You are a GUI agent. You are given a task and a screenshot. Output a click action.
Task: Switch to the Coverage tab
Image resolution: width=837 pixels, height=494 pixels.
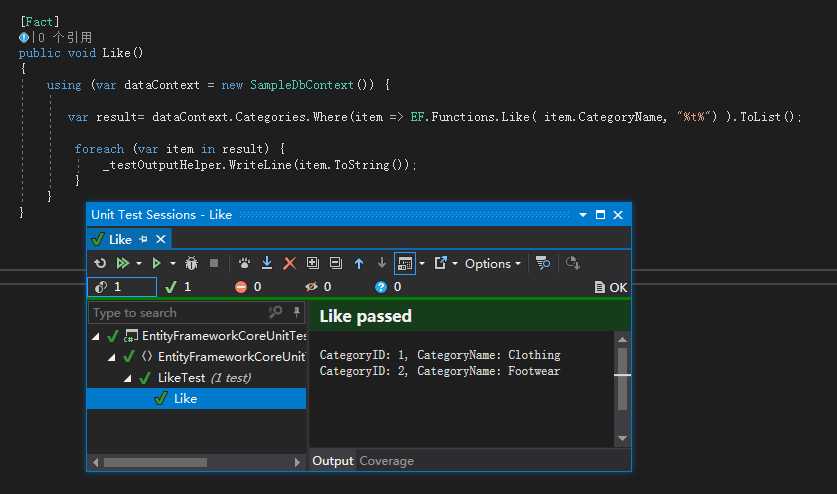click(x=386, y=461)
